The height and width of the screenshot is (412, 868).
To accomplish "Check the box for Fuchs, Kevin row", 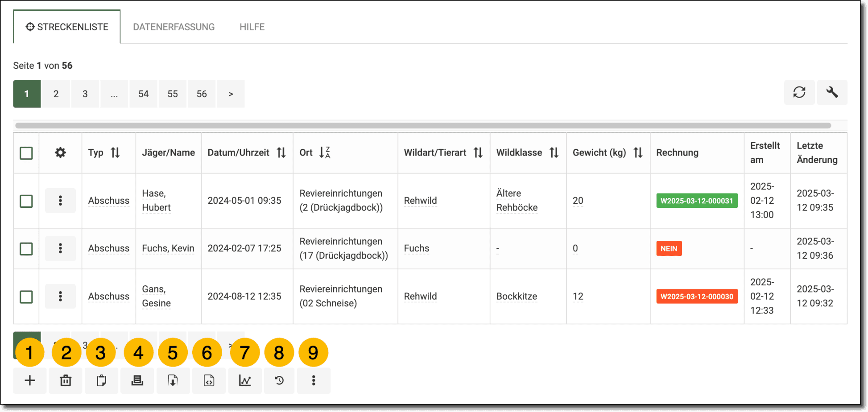I will pos(26,249).
